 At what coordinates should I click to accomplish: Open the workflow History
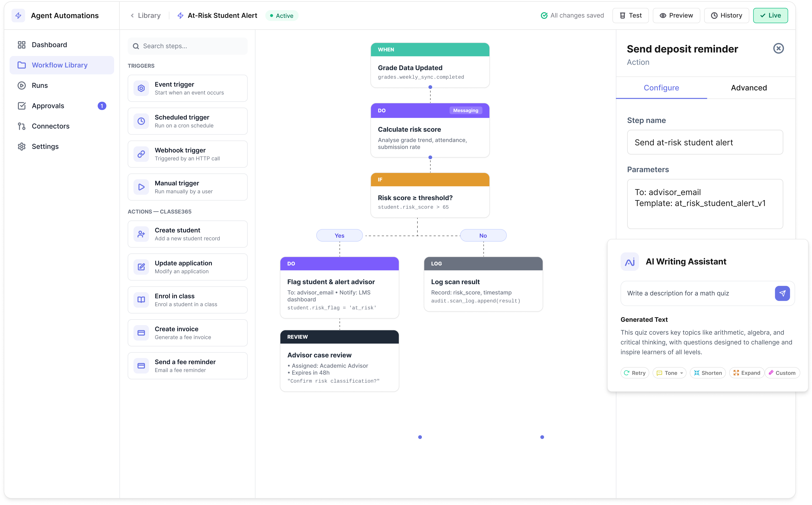pos(726,16)
